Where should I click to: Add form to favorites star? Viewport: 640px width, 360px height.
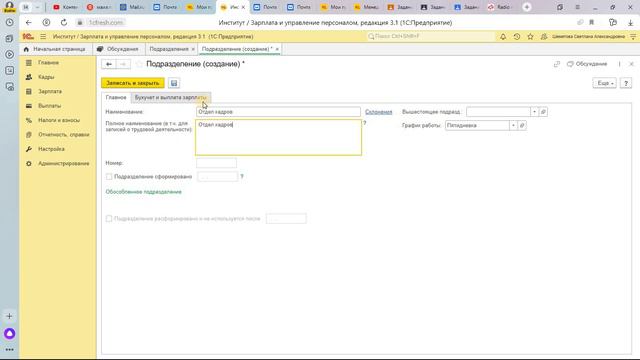[x=139, y=64]
